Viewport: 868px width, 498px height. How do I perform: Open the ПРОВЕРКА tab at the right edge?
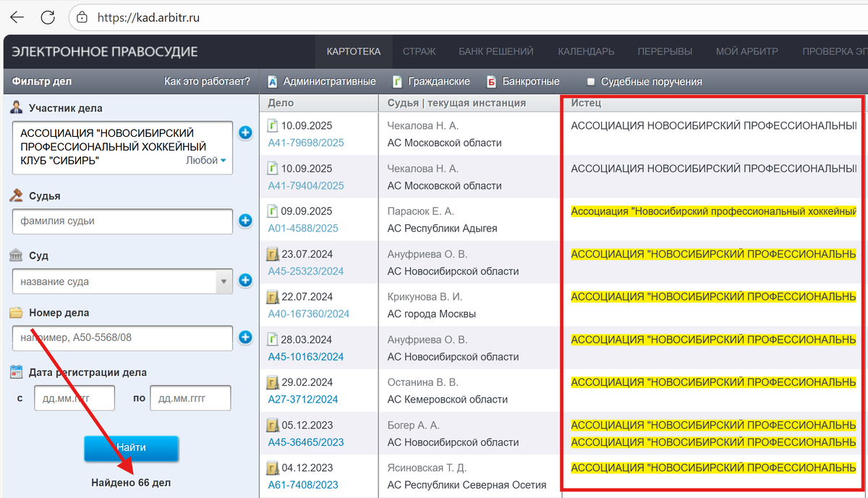coord(834,51)
